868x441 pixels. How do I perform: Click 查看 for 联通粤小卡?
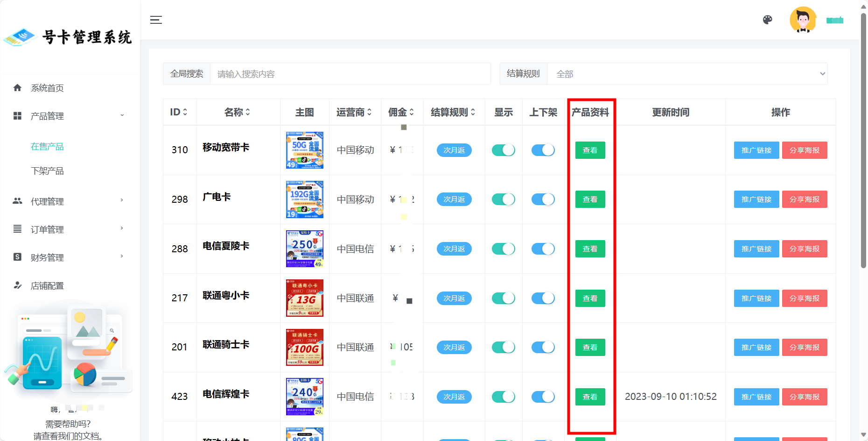click(590, 298)
